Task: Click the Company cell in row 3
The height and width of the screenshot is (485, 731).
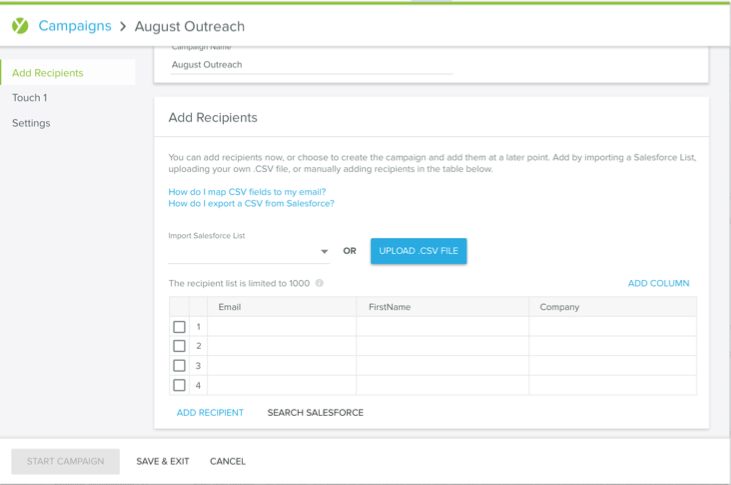Action: coord(613,366)
